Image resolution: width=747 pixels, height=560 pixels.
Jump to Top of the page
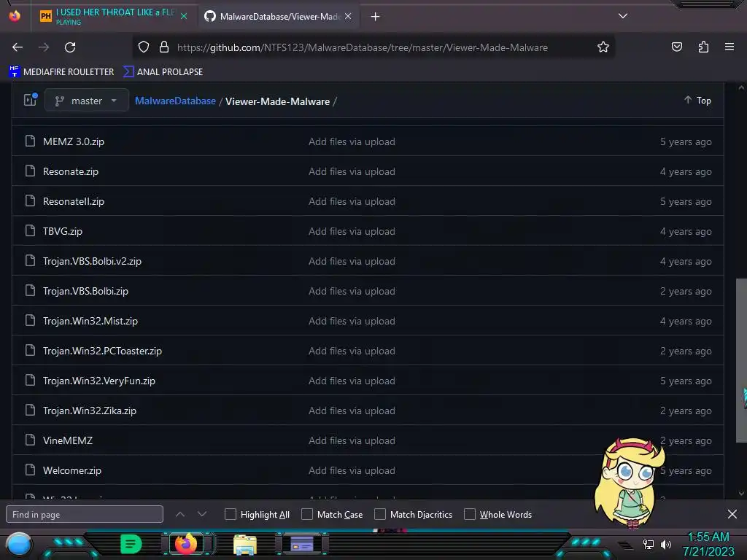coord(698,100)
